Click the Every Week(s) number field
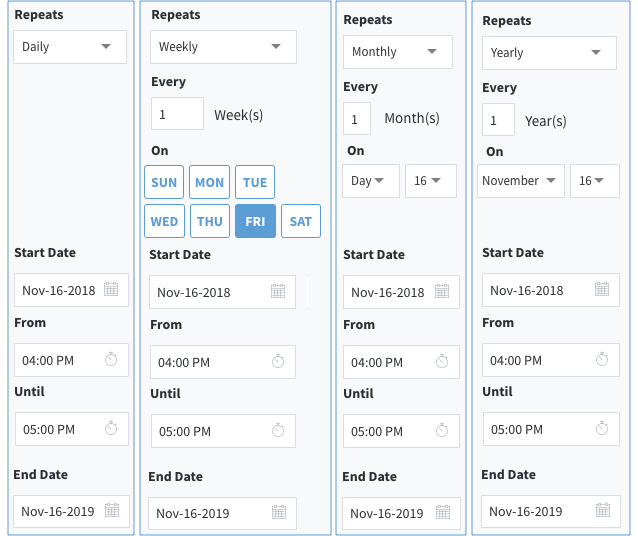Image resolution: width=638 pixels, height=536 pixels. coord(177,114)
